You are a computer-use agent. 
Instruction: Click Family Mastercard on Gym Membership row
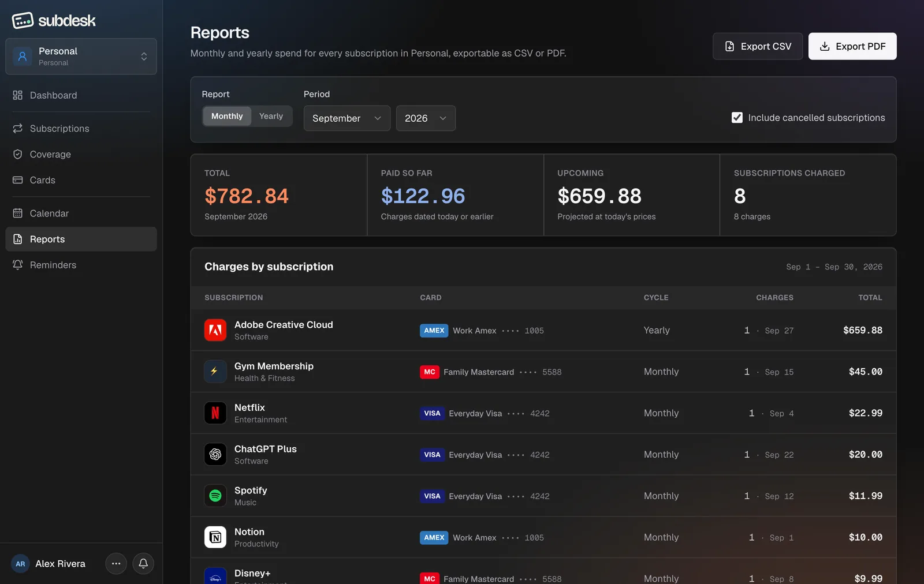coord(479,372)
